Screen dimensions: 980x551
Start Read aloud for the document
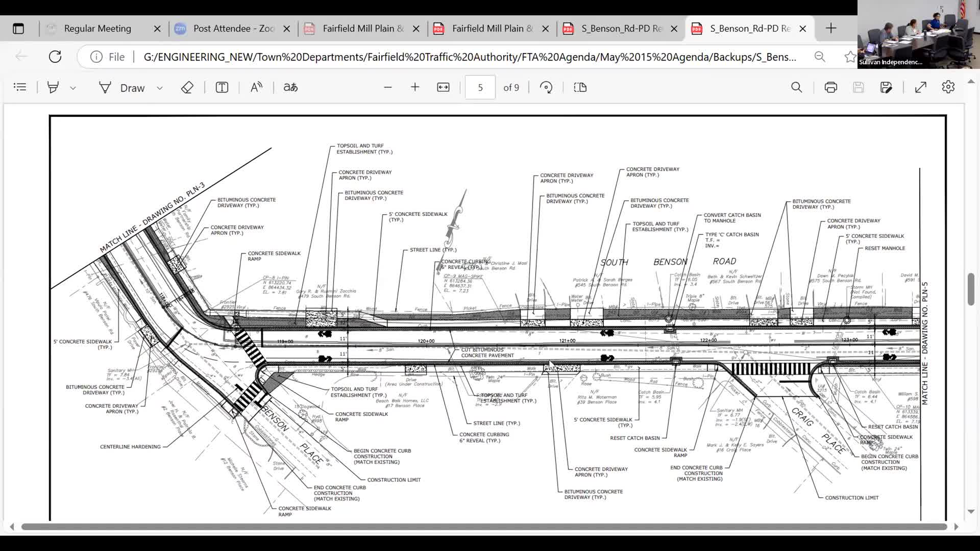point(256,87)
